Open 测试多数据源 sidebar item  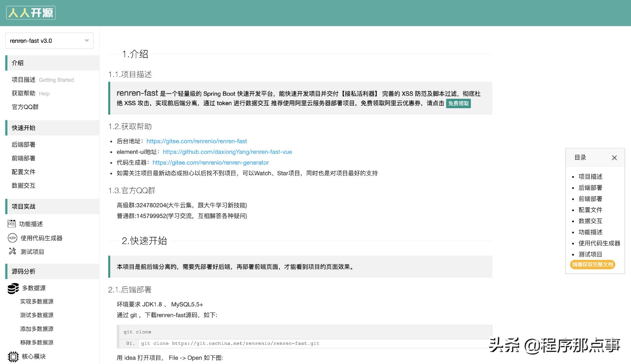click(37, 315)
